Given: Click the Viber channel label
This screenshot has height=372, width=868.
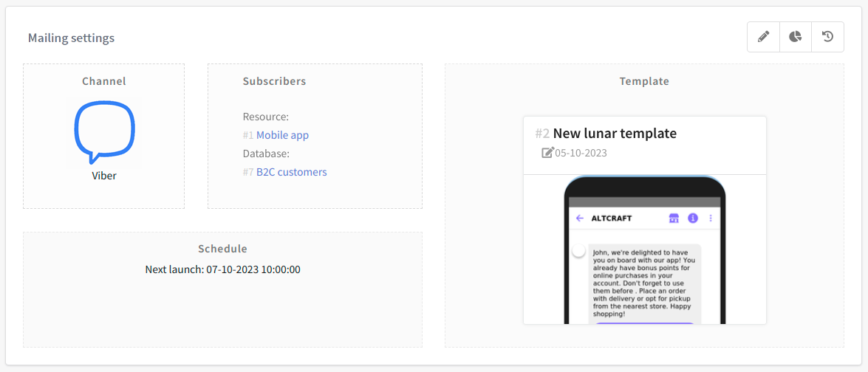Looking at the screenshot, I should 104,176.
